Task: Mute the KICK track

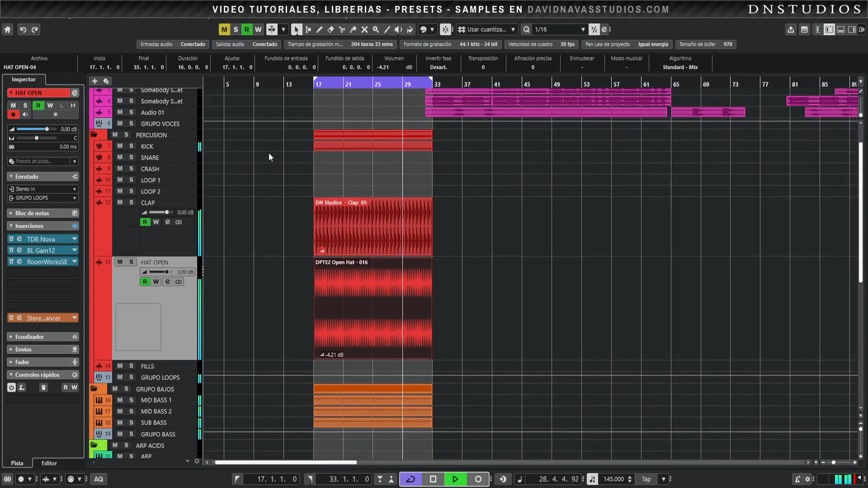Action: pyautogui.click(x=120, y=146)
